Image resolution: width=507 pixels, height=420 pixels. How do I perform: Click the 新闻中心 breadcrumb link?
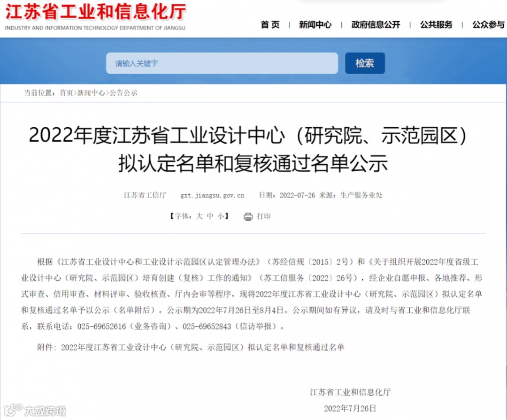click(x=91, y=93)
